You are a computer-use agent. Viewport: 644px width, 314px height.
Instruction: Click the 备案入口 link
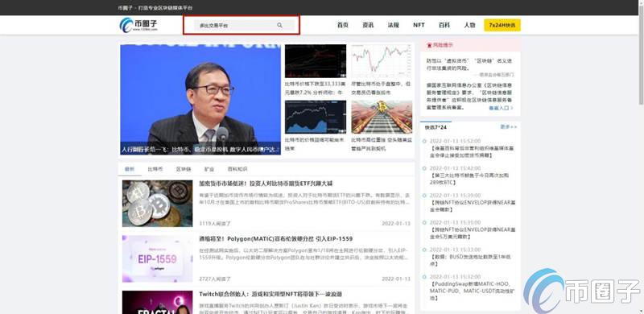pos(501,108)
